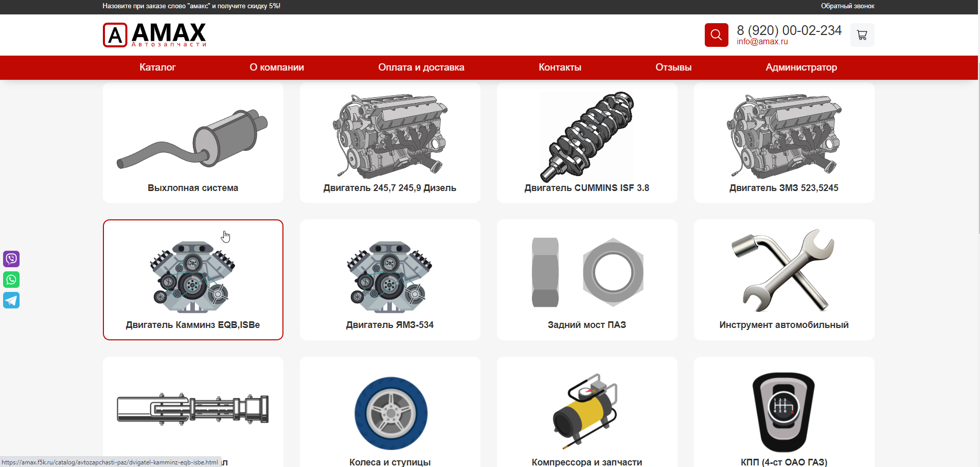Click the ЯМЗ-534 engine image
The width and height of the screenshot is (980, 467).
[x=390, y=276]
